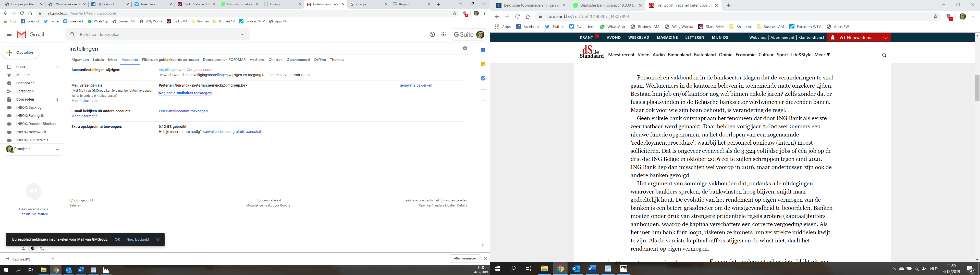Click Nog een e-mailadres toevoegen link
This screenshot has width=980, height=275.
click(185, 93)
